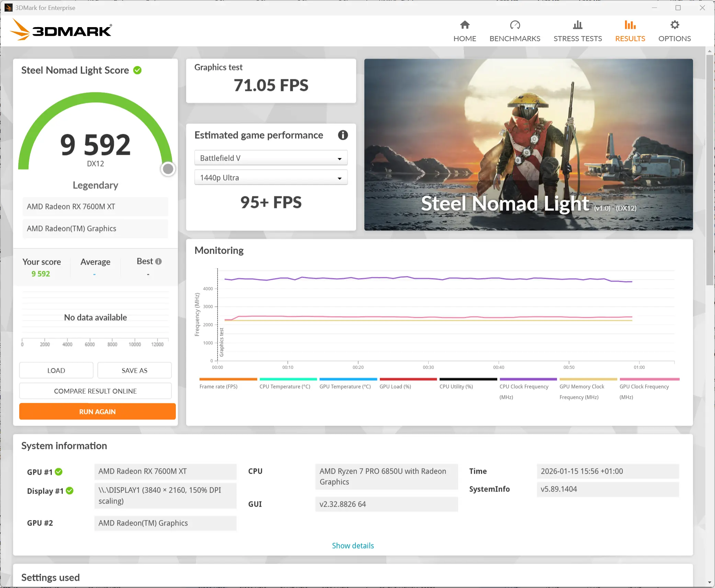
Task: Click the Steel Nomad Light thumbnail image
Action: 528,144
